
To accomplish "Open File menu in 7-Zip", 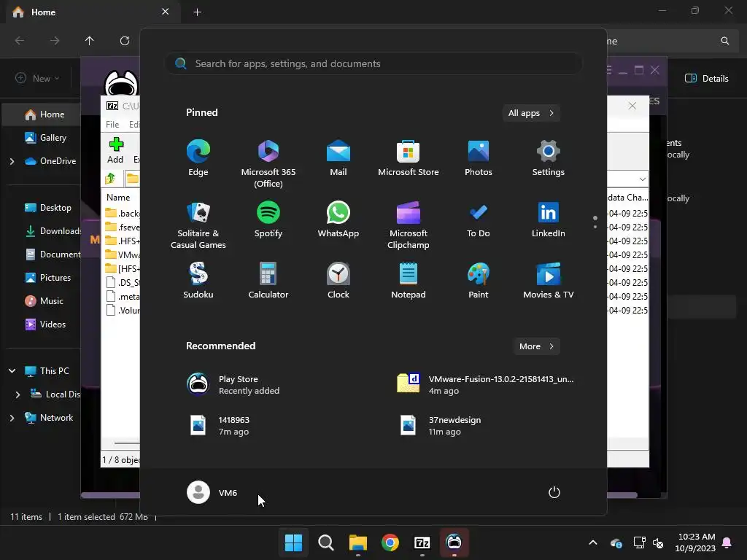I will pos(112,124).
